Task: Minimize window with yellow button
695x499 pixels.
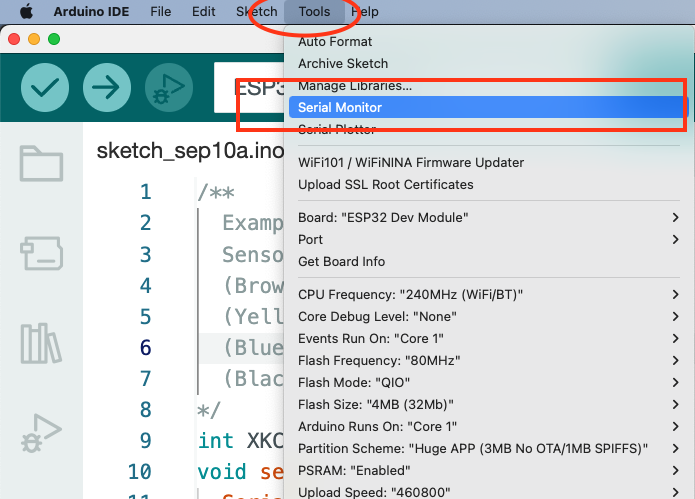Action: pos(34,39)
